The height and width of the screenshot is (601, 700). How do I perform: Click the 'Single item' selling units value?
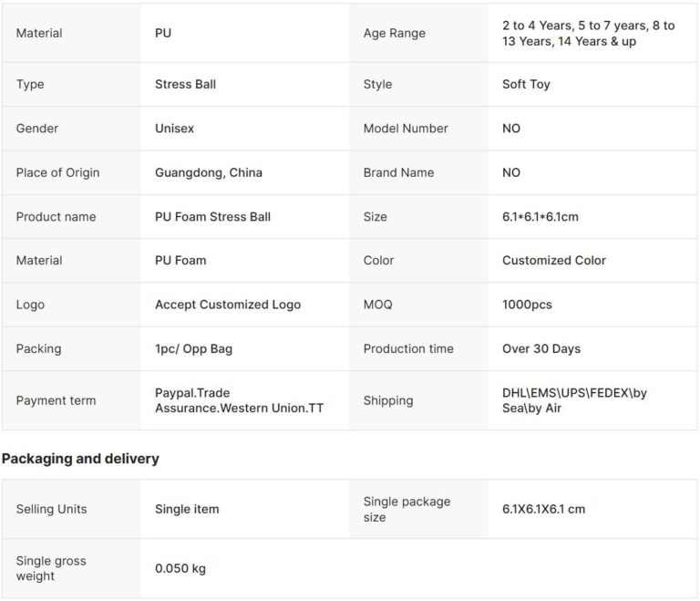[187, 509]
